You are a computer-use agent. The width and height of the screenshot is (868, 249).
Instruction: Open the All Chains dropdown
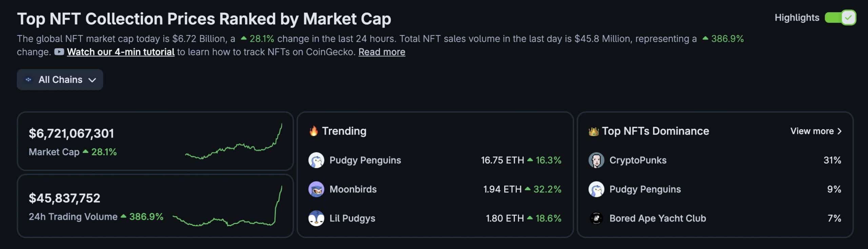point(60,79)
